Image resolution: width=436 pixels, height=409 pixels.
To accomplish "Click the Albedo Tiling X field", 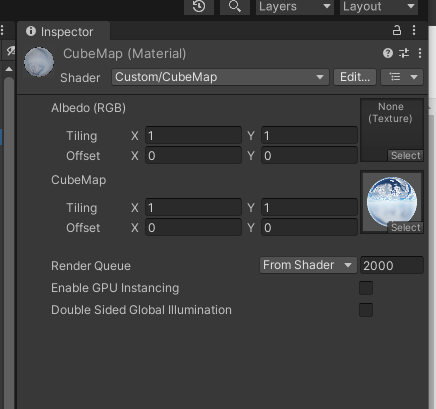I will click(x=193, y=136).
